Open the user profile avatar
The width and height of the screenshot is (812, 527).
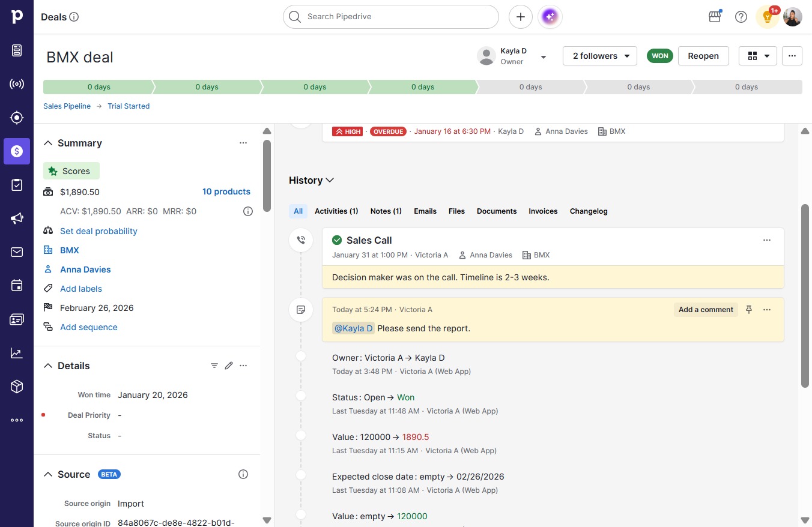[x=793, y=17]
